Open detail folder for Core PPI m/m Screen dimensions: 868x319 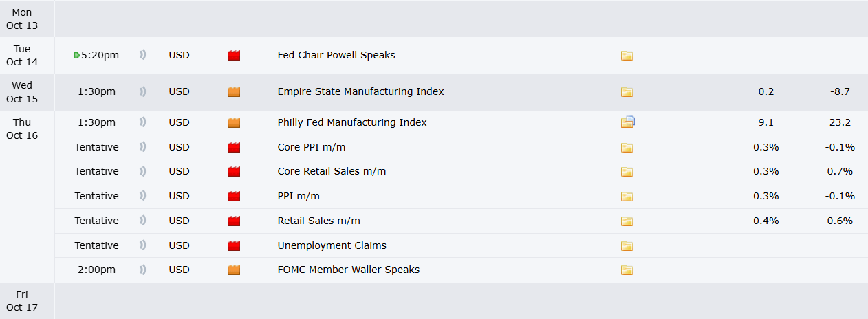coord(627,147)
